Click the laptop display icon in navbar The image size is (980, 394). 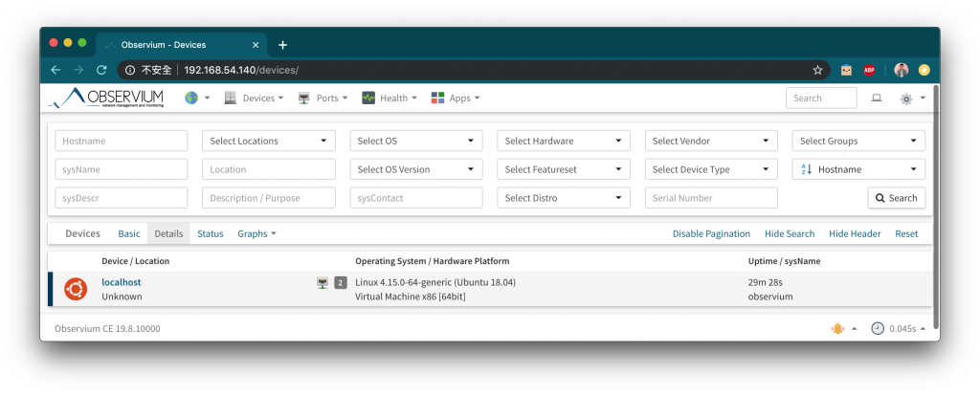tap(877, 98)
